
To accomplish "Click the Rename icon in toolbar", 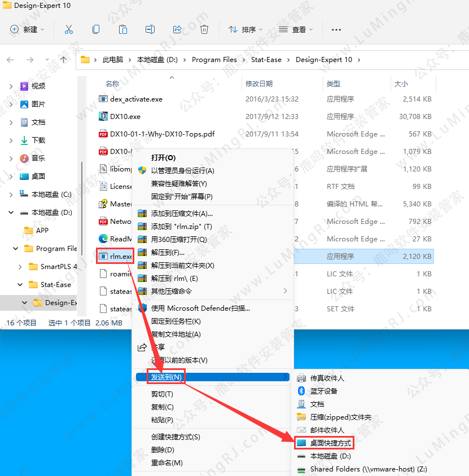I will click(x=150, y=29).
